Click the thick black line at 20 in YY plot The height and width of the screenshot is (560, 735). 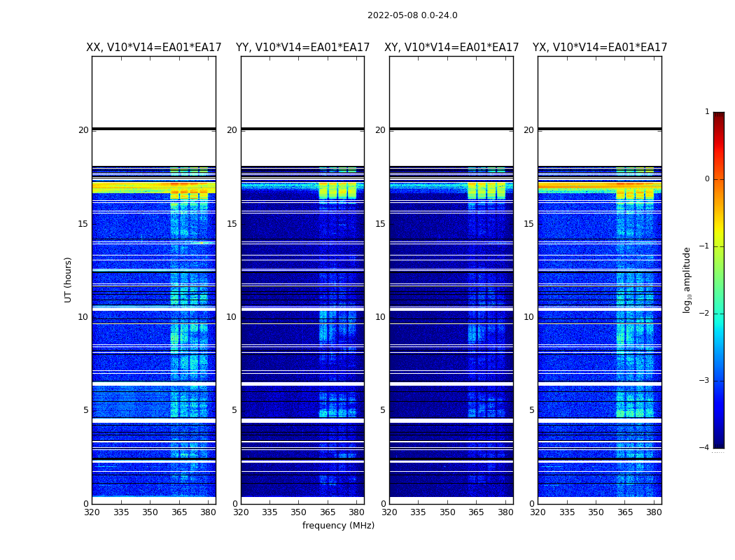303,128
